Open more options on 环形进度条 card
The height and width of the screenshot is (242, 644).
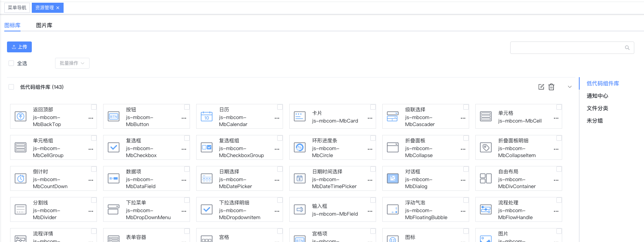click(370, 149)
